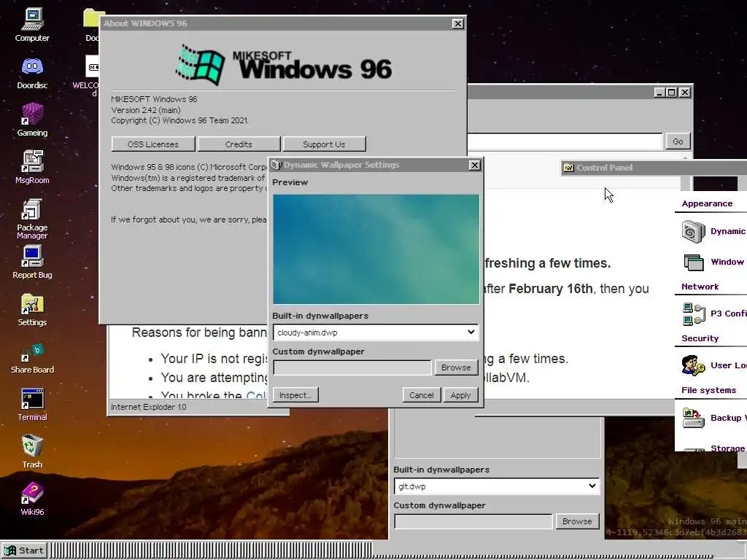Click Cancel in Dynamic Wallpaper Settings

(x=421, y=395)
